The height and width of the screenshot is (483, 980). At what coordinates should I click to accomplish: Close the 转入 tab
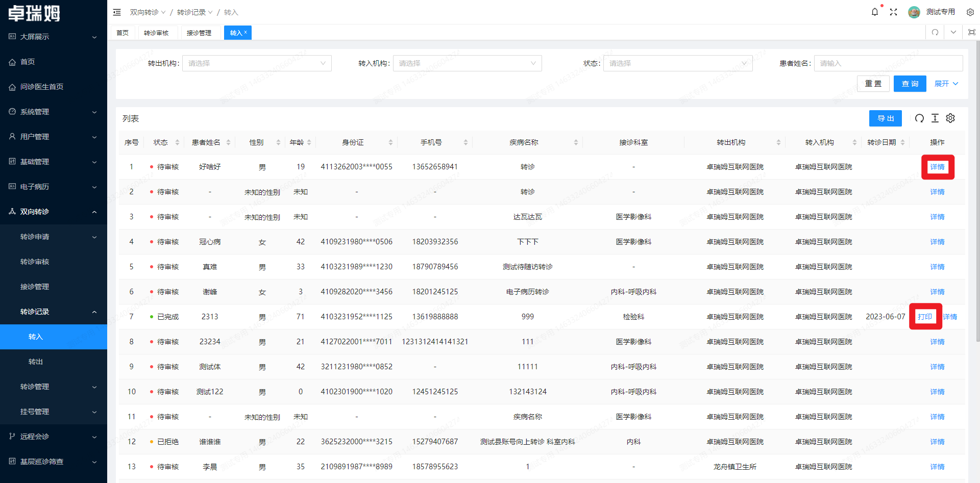[246, 32]
